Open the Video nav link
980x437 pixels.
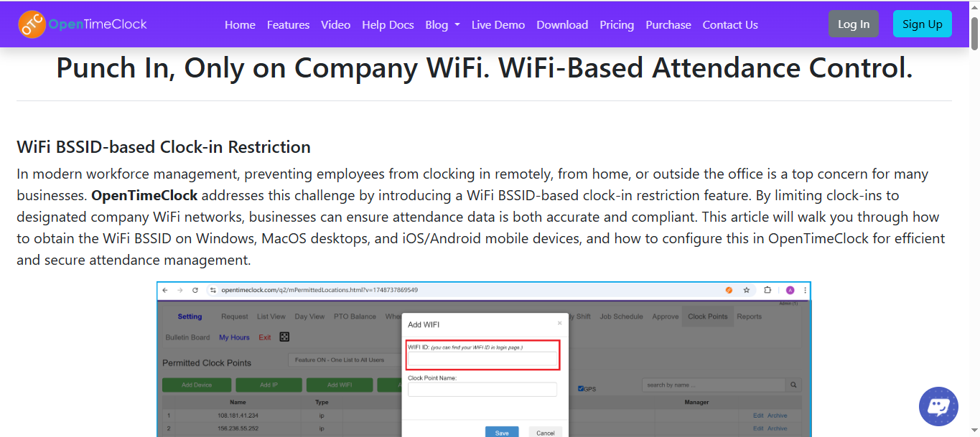point(335,24)
